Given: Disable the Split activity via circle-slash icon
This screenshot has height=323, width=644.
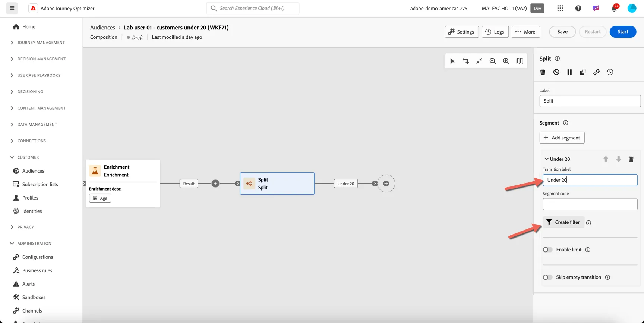Looking at the screenshot, I should [556, 72].
